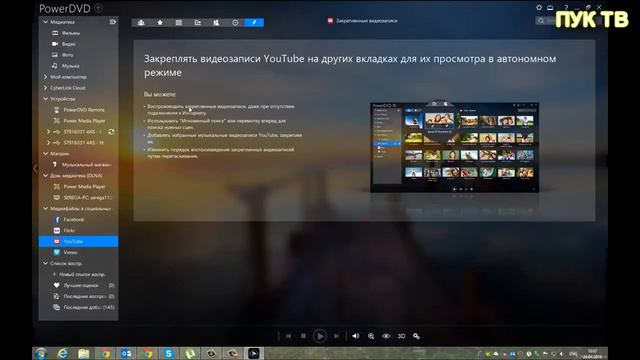Collapse the sidebar with left arrow handle

click(35, 169)
